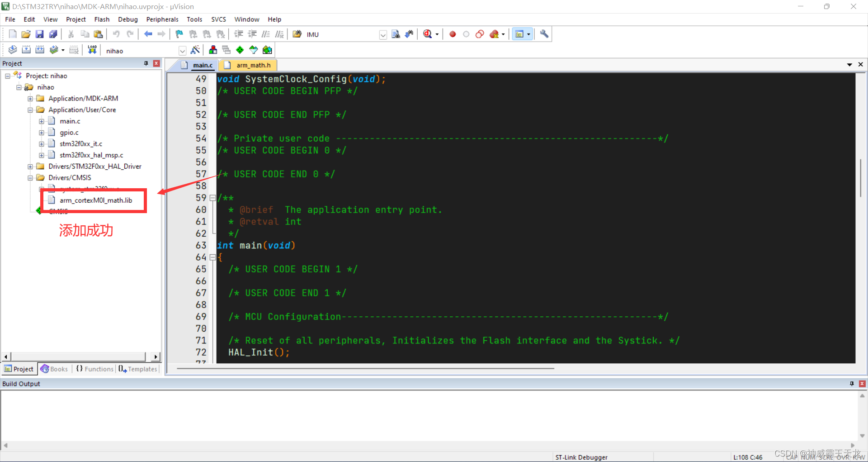The width and height of the screenshot is (868, 462).
Task: Click the Find in Files icon
Action: [297, 34]
